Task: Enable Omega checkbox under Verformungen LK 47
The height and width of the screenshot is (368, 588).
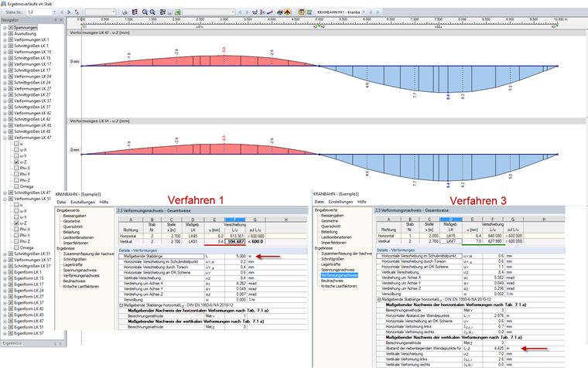Action: click(x=16, y=186)
